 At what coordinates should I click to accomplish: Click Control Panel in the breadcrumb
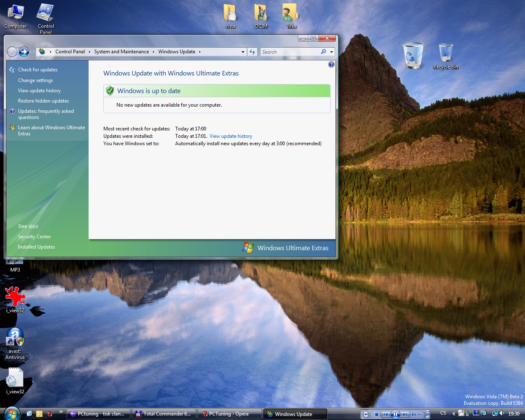pos(70,52)
